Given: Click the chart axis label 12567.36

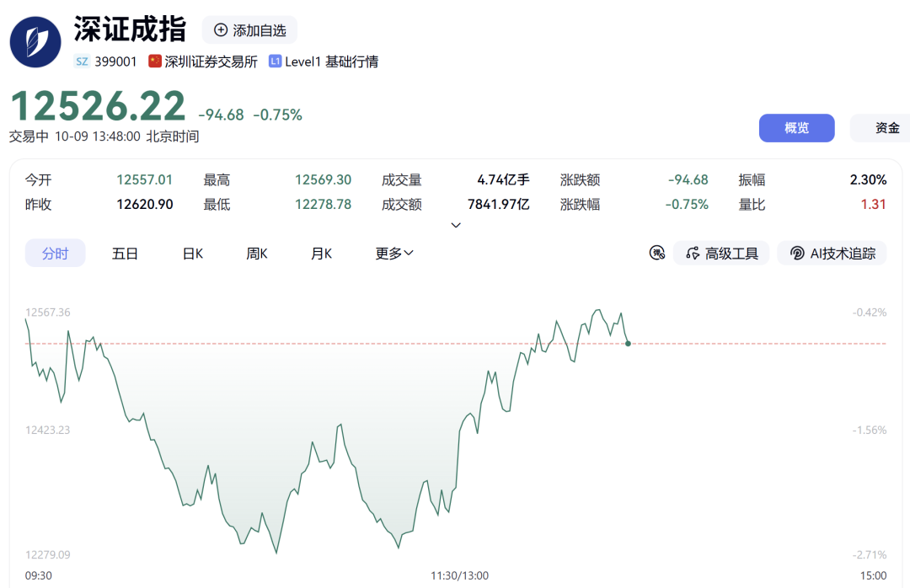Looking at the screenshot, I should pyautogui.click(x=47, y=313).
